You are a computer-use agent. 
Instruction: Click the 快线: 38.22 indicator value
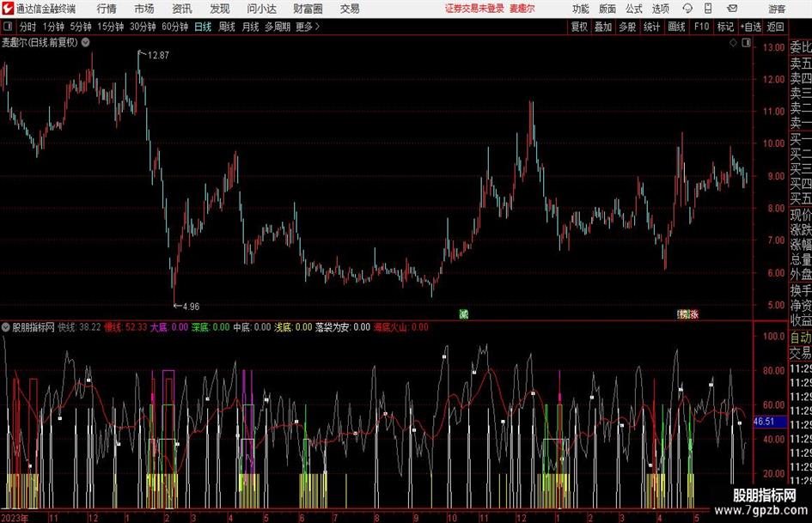click(x=79, y=327)
